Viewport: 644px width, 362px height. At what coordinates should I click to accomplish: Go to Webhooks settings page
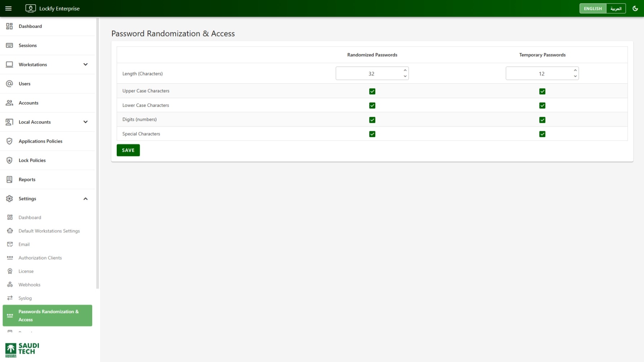pos(48,284)
